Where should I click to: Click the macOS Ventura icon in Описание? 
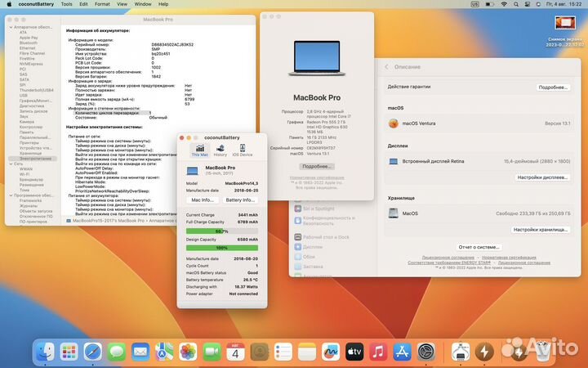point(393,123)
